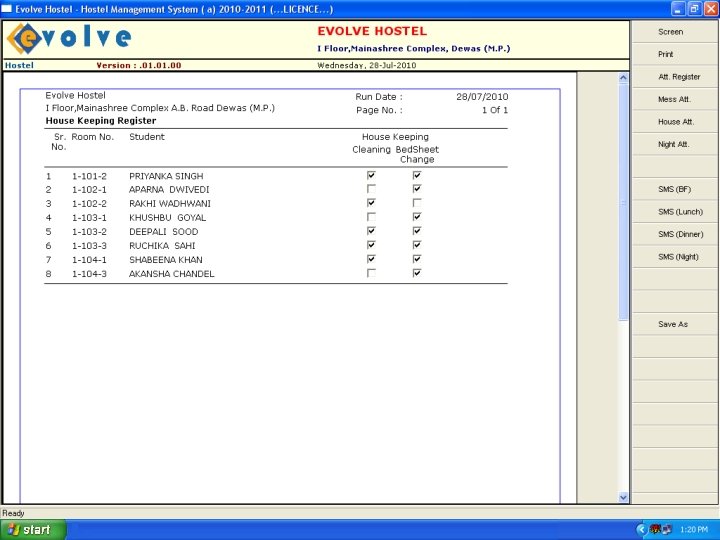
Task: Click student name KHUSHBU GOYAL
Action: (168, 218)
